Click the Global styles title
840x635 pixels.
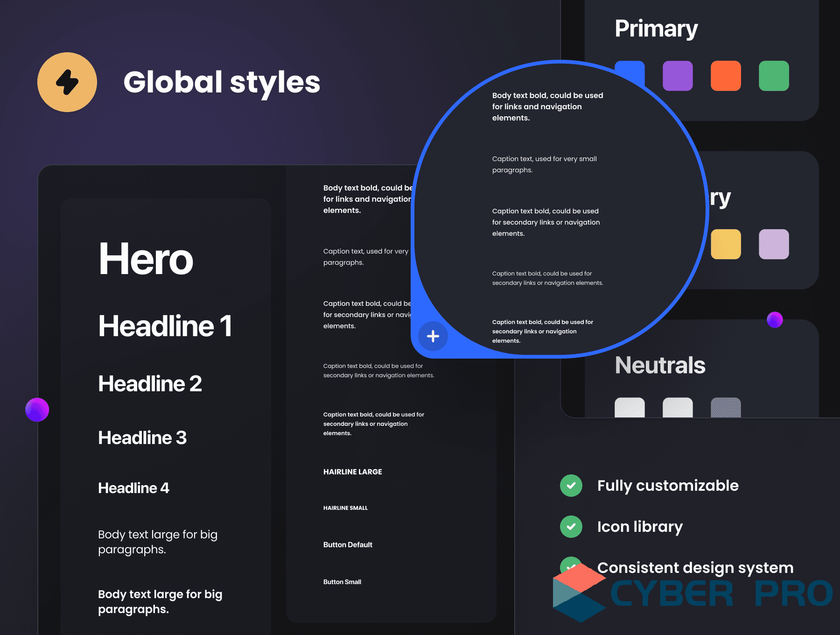(x=222, y=82)
